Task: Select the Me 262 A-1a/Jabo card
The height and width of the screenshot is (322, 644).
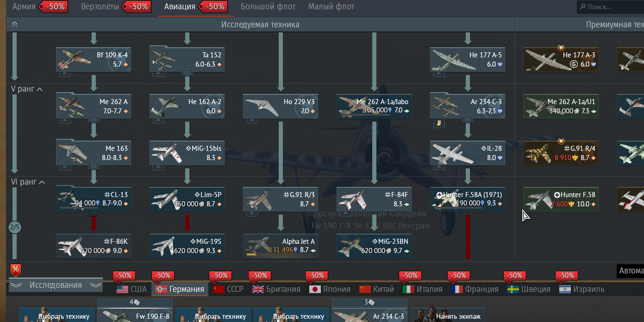Action: click(374, 106)
